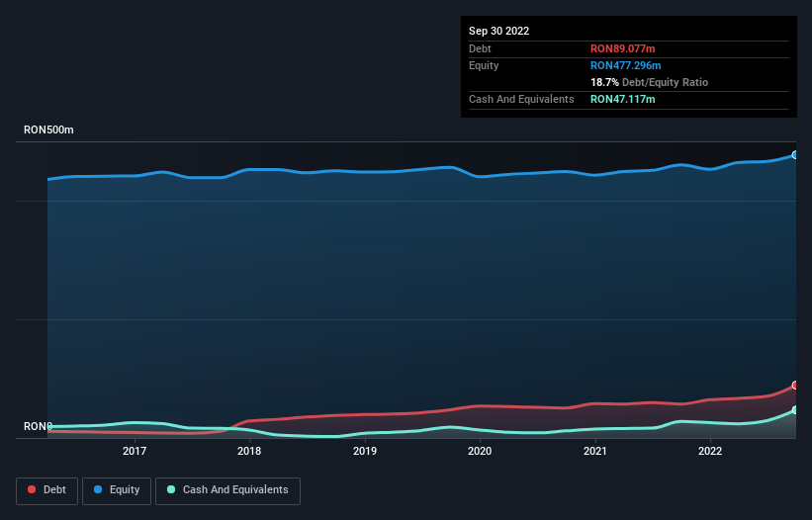Click the RON500m y-axis label
This screenshot has width=812, height=520.
tap(48, 130)
